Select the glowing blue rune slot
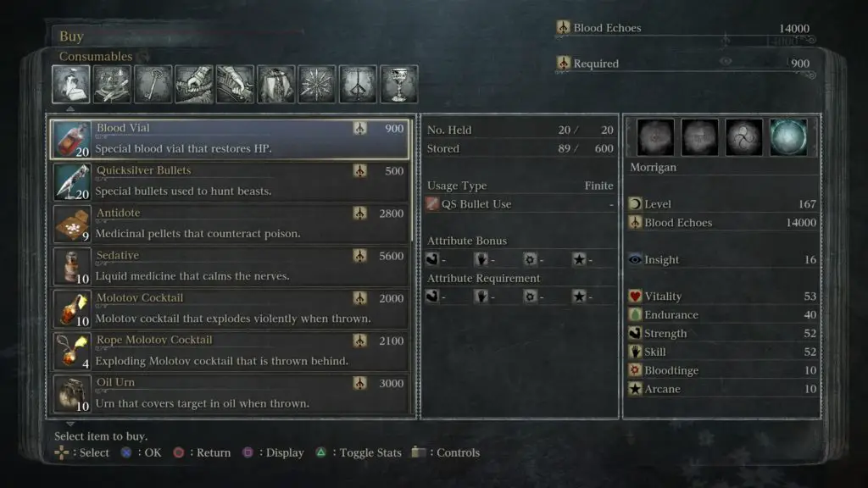Viewport: 868px width, 488px height. coord(788,136)
